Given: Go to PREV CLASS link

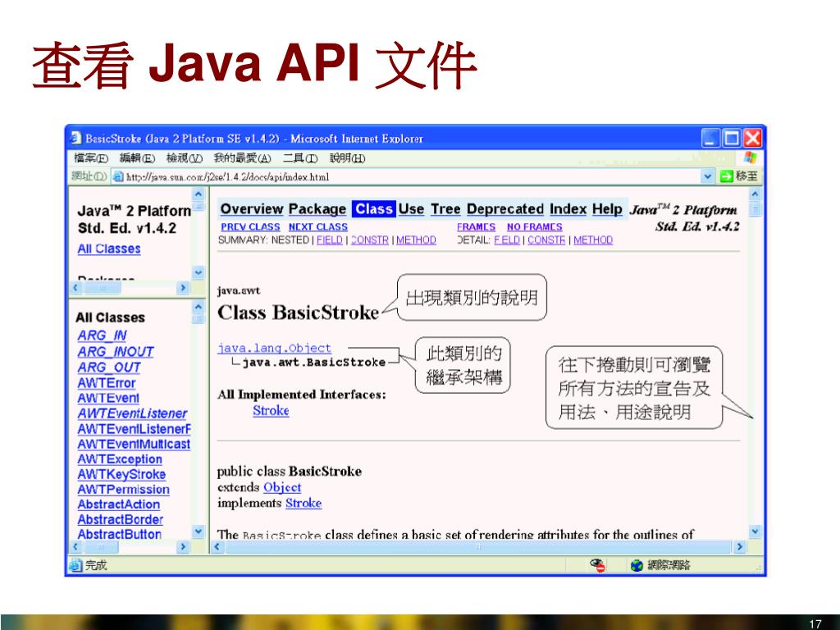Looking at the screenshot, I should coord(250,226).
